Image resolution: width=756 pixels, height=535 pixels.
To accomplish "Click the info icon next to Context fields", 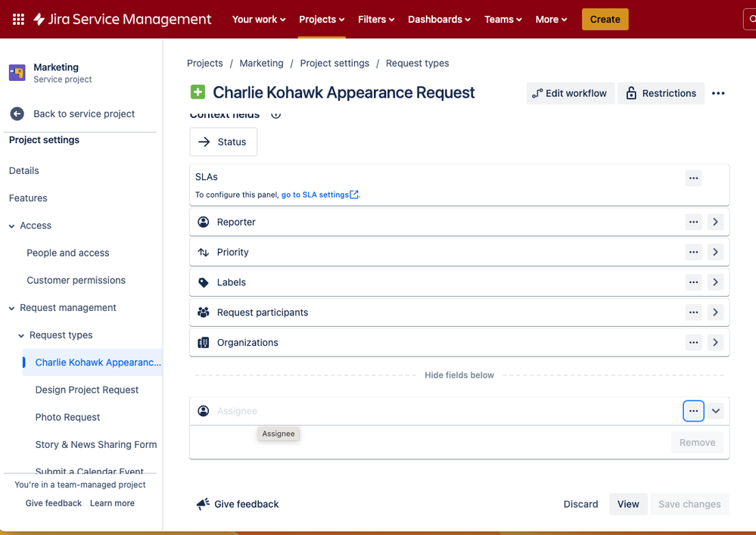I will point(275,115).
